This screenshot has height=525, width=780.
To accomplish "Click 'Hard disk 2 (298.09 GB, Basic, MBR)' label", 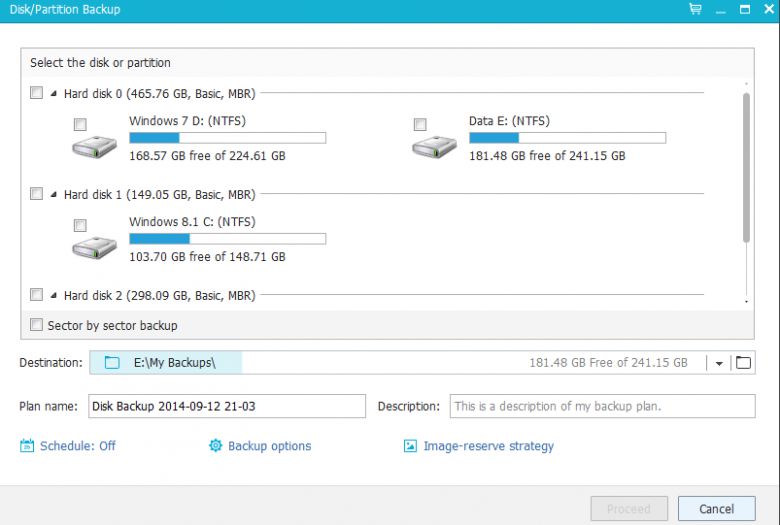I will [x=159, y=296].
